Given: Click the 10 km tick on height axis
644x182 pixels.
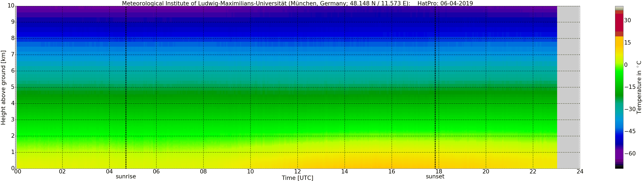Looking at the screenshot, I should 11,6.
